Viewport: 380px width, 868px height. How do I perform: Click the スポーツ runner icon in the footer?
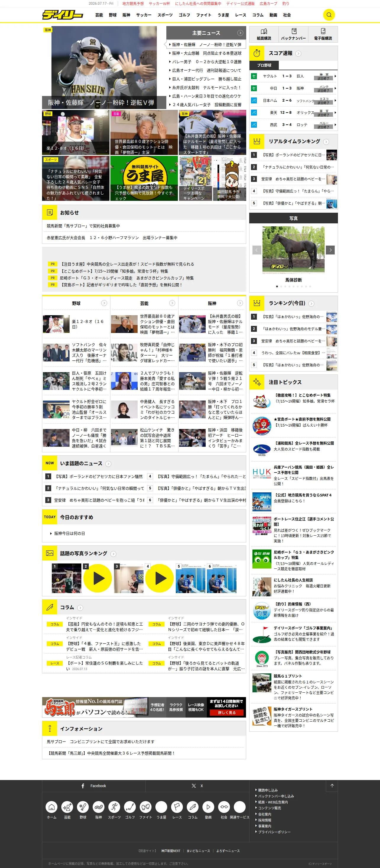click(114, 807)
